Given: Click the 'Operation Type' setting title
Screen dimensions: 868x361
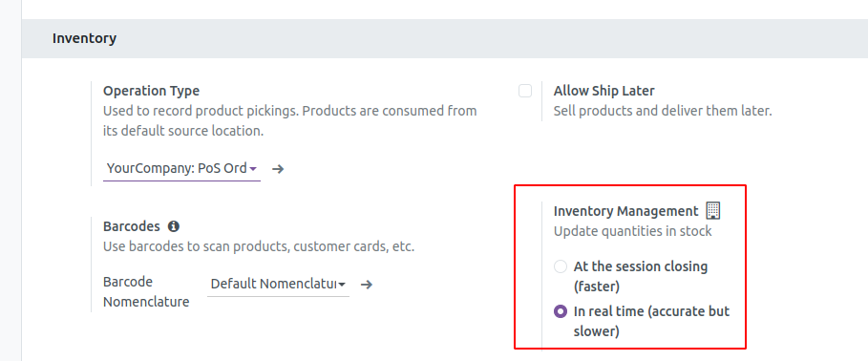Looking at the screenshot, I should [151, 91].
